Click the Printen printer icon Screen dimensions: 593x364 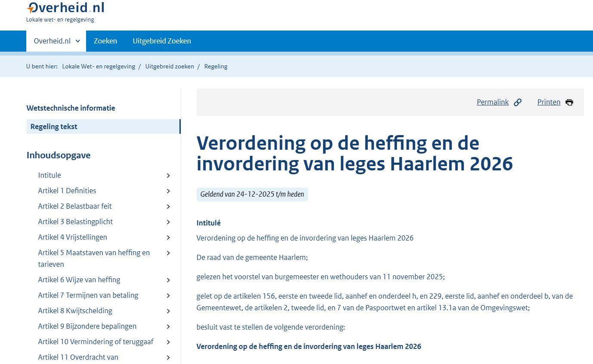pos(569,102)
